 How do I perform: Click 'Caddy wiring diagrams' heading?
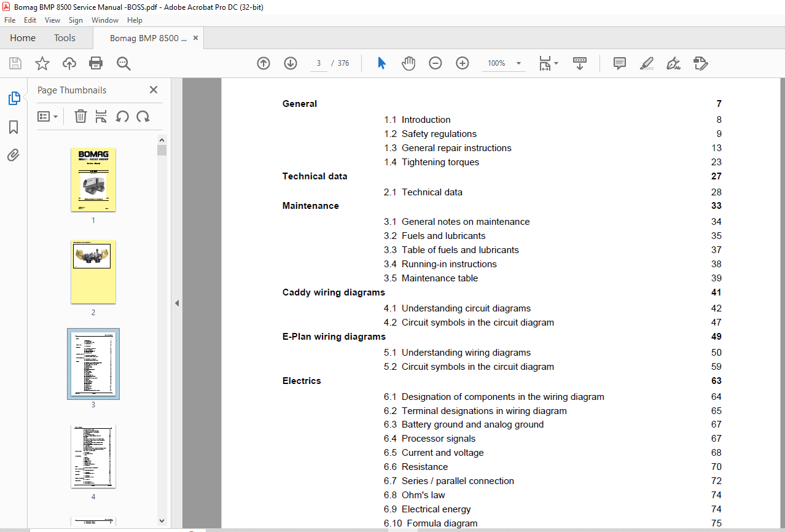[x=334, y=292]
